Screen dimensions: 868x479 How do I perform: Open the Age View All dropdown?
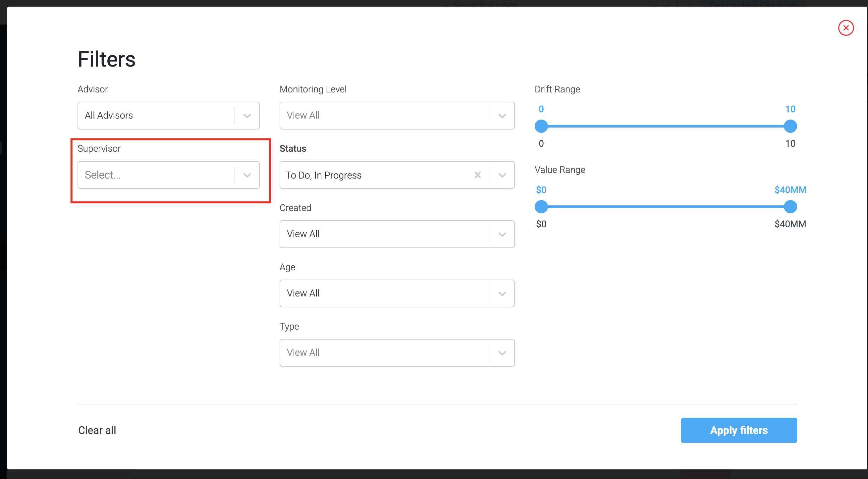pos(397,293)
